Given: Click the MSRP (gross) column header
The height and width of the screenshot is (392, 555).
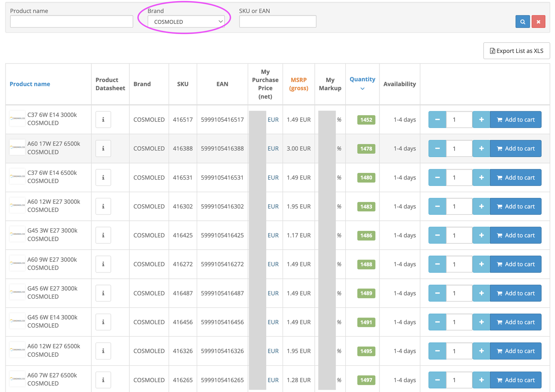Looking at the screenshot, I should point(299,84).
